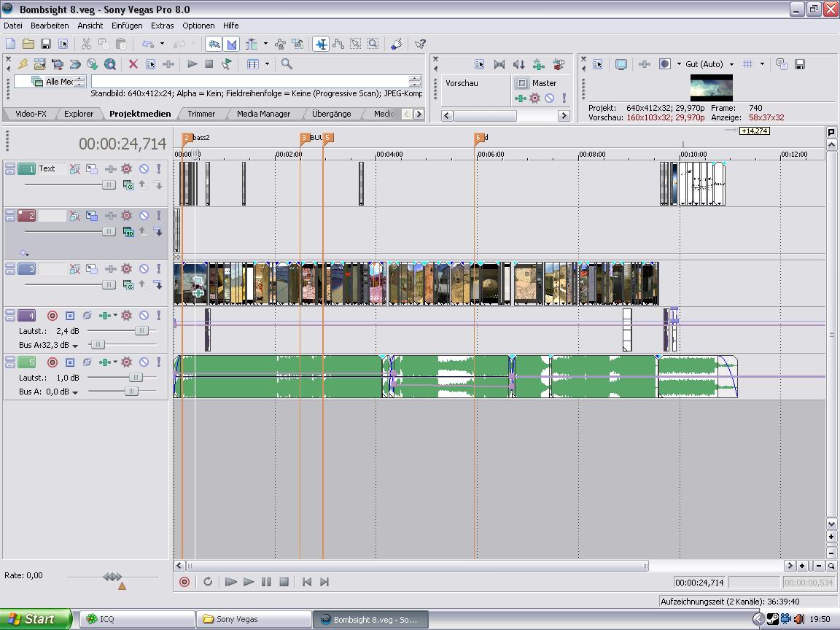Arm track 4 for recording

(x=52, y=316)
